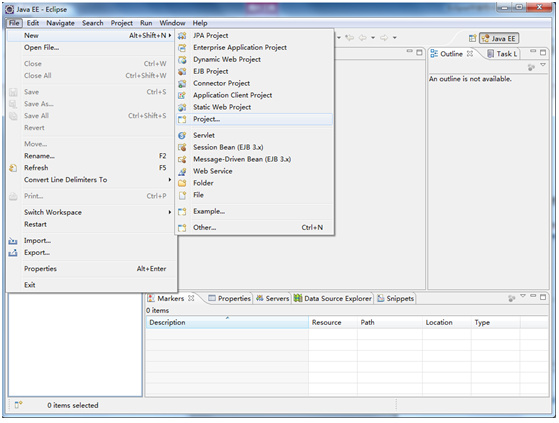Maximize the Markers view panel
559x423 pixels.
pos(543,297)
